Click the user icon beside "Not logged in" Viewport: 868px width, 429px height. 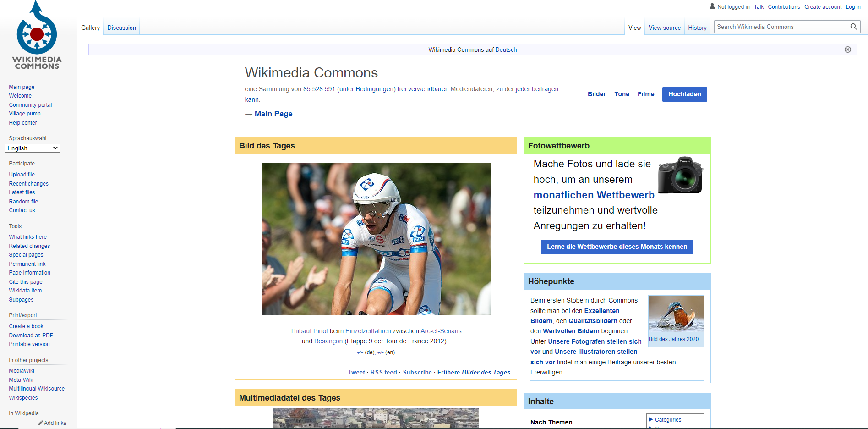click(x=712, y=6)
